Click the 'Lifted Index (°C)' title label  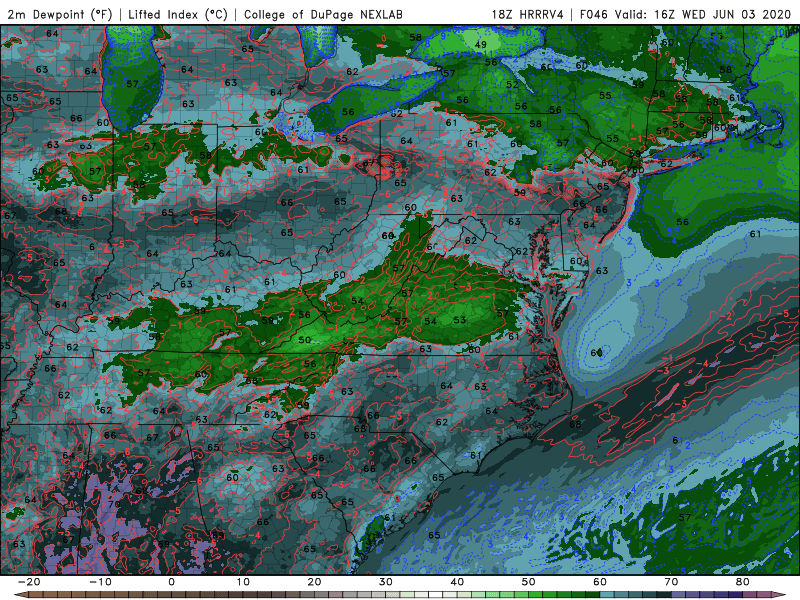click(x=178, y=14)
